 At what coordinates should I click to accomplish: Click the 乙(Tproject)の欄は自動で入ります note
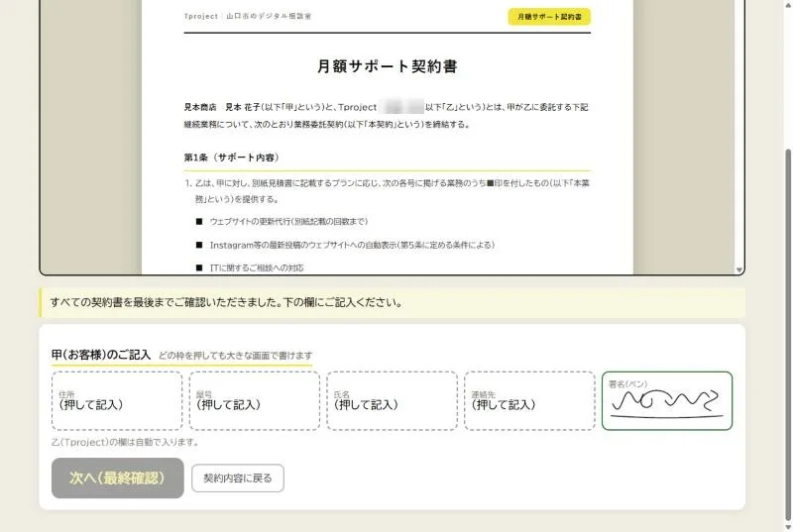[125, 442]
